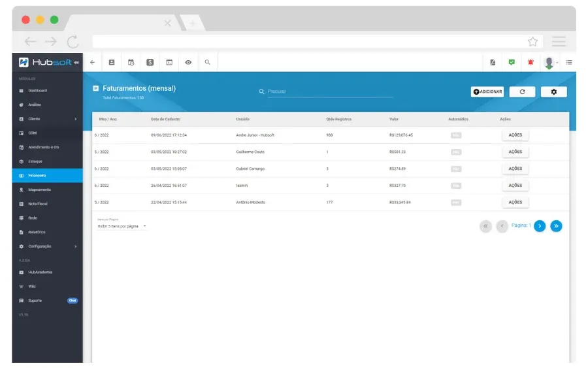Image resolution: width=588 pixels, height=368 pixels.
Task: Click browser bookmark star icon
Action: coord(532,42)
